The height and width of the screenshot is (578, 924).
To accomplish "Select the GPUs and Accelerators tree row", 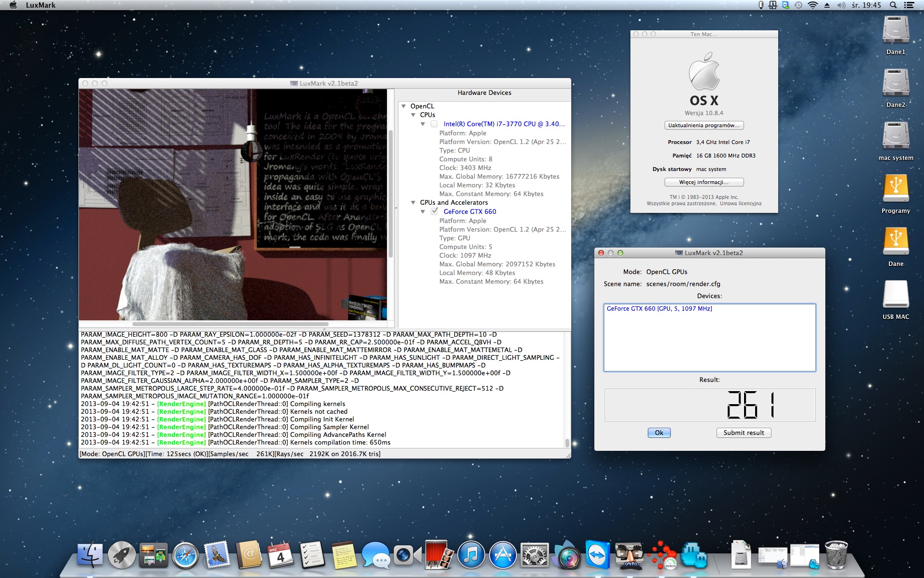I will tap(454, 202).
